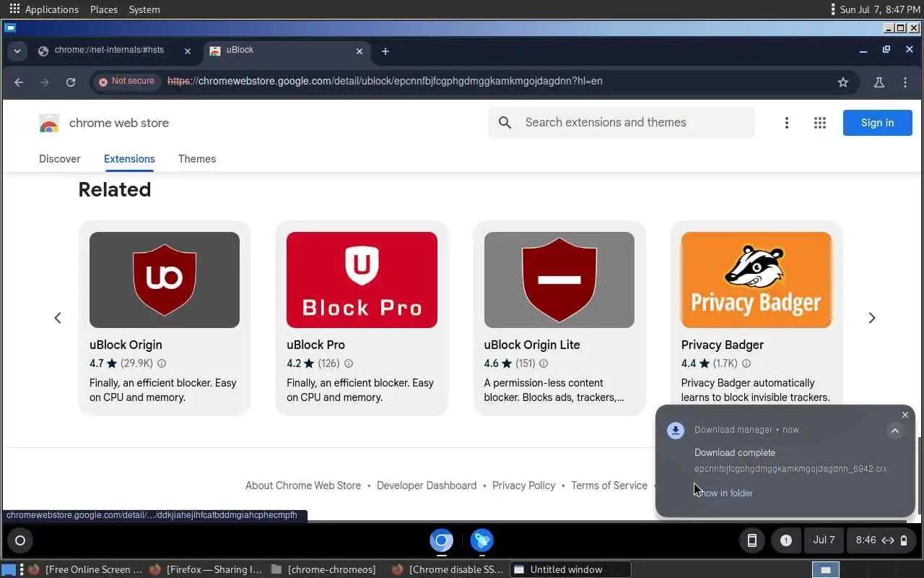Open the tab search dropdown
The width and height of the screenshot is (924, 578).
coord(17,51)
